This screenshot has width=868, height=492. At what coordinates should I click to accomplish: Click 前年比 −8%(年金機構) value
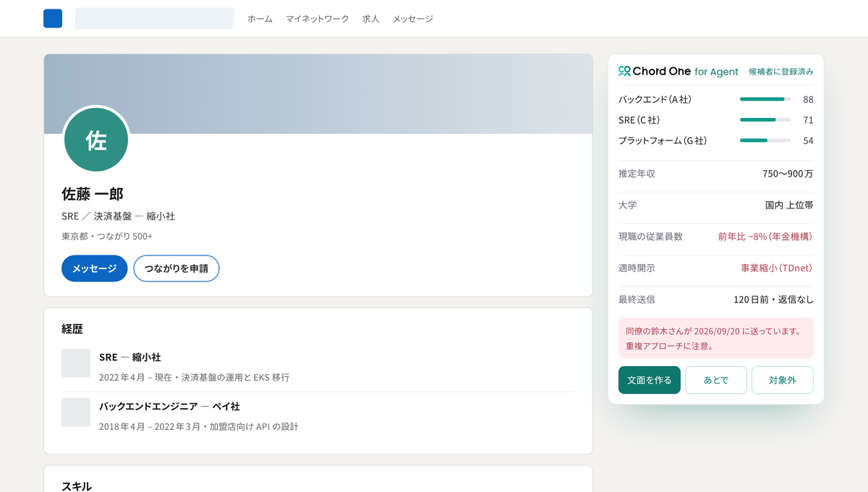point(765,237)
